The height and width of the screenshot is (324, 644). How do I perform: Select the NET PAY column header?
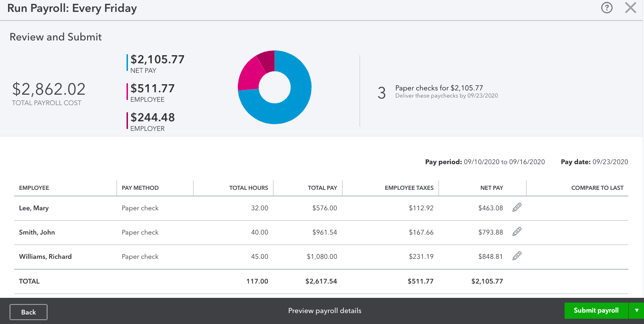click(x=492, y=188)
